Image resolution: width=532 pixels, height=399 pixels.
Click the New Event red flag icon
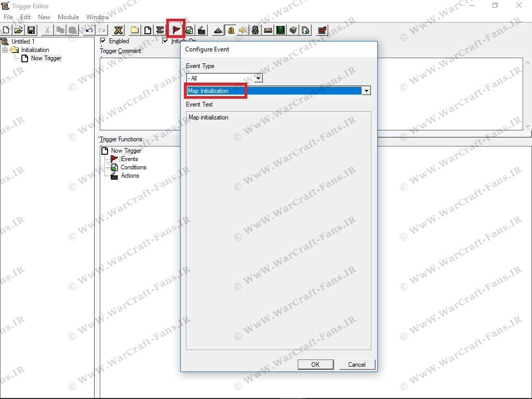176,30
